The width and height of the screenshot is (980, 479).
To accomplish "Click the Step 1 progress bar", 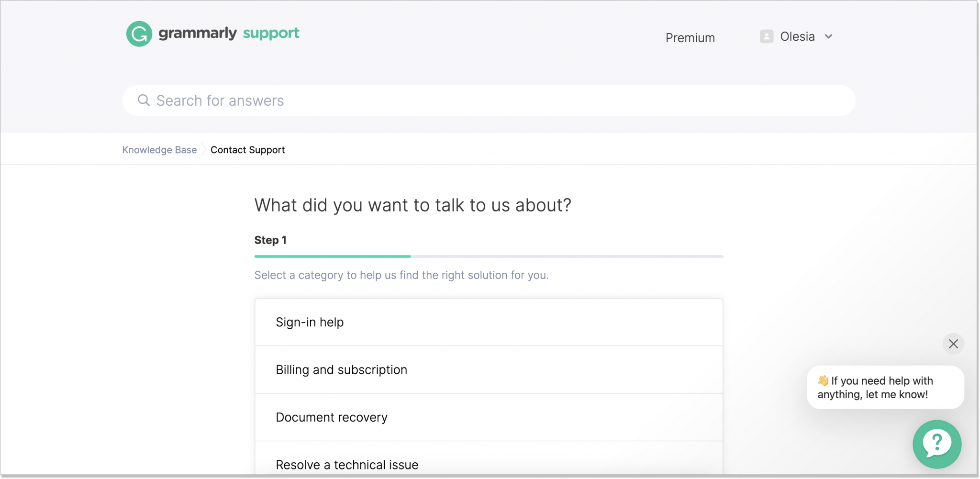I will (488, 256).
